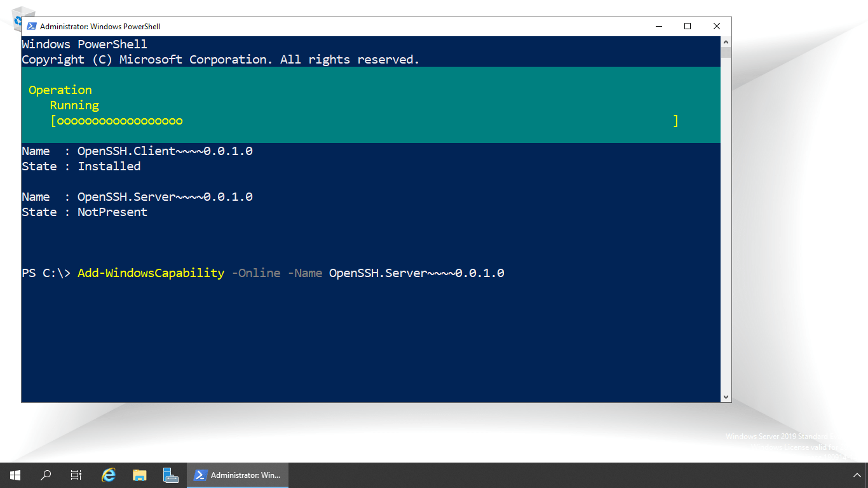Click the 'Operation' heading text
The height and width of the screenshot is (488, 868).
(60, 90)
